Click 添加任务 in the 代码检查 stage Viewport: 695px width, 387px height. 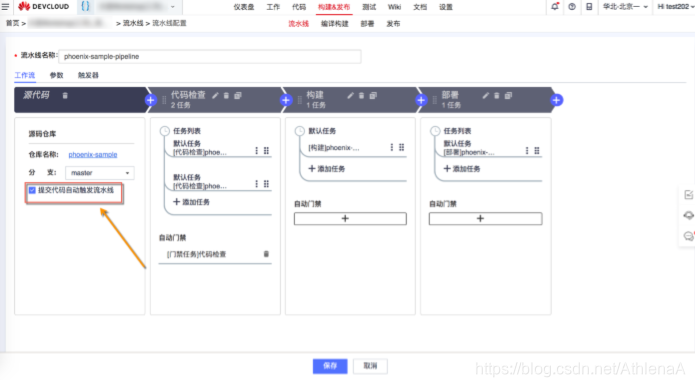coord(191,202)
